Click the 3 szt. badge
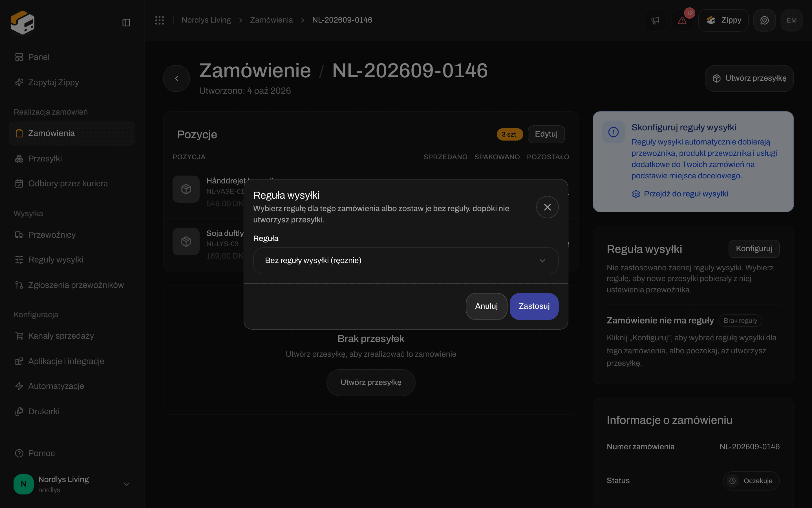Image resolution: width=812 pixels, height=508 pixels. point(510,134)
